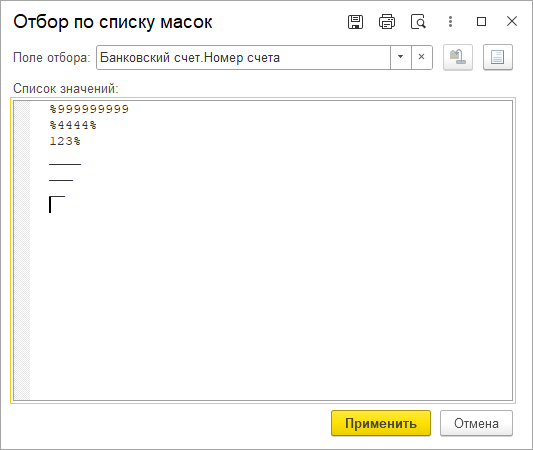Cancel with the Отмена button
The height and width of the screenshot is (450, 533).
476,423
